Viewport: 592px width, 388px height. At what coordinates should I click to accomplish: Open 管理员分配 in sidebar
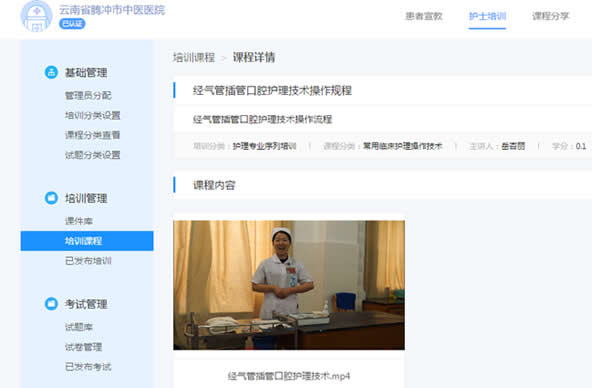(x=88, y=95)
